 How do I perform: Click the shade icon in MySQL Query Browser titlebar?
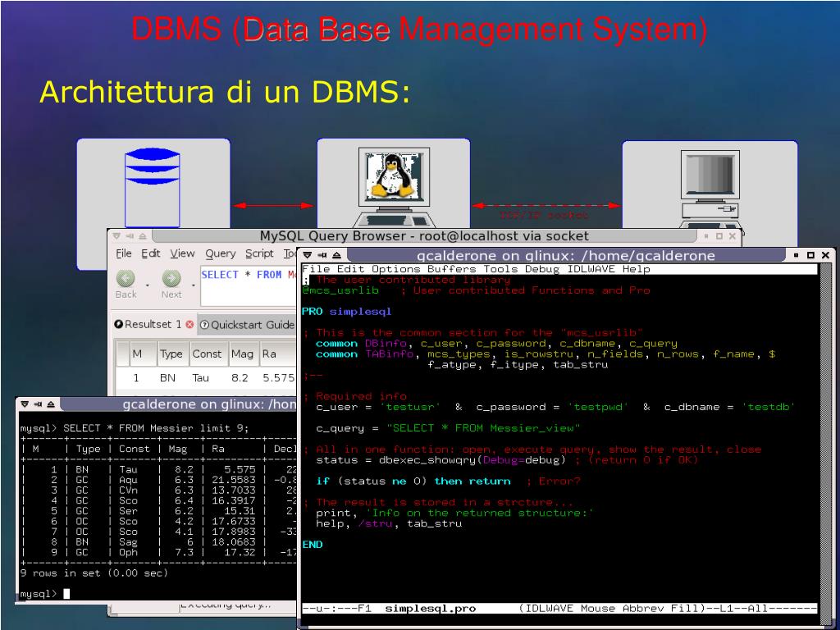(143, 235)
